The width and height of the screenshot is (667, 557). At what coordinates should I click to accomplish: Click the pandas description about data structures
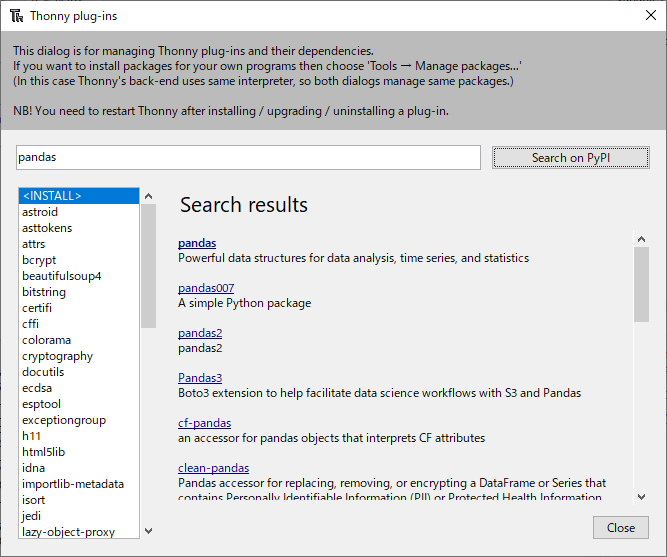(353, 258)
